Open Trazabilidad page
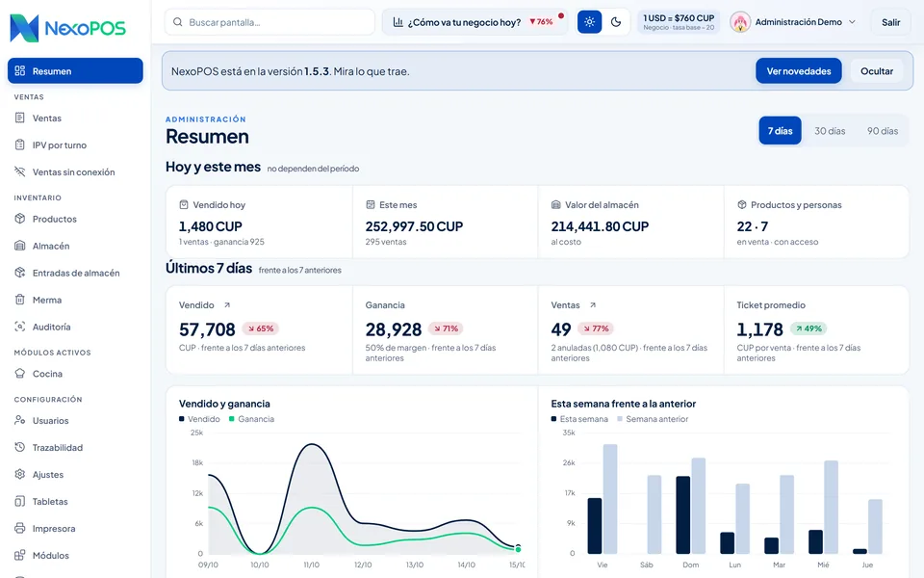Screen dimensions: 924x578 [75, 447]
